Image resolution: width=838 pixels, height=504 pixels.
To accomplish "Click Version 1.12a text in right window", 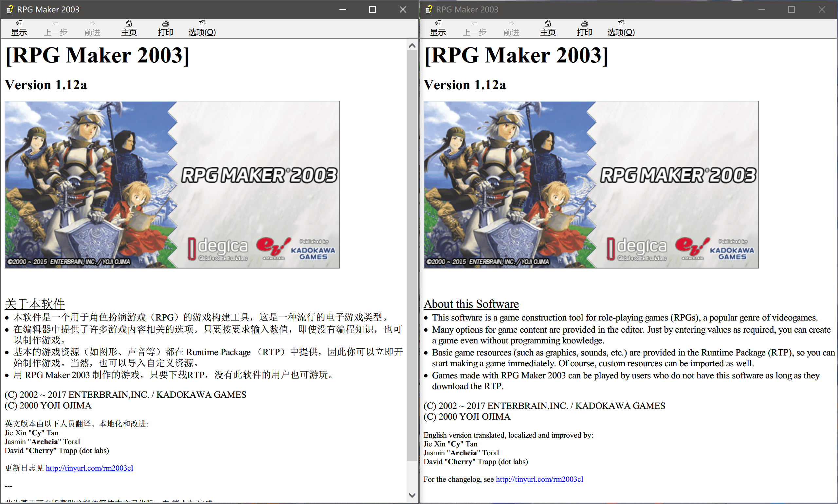I will pyautogui.click(x=465, y=85).
